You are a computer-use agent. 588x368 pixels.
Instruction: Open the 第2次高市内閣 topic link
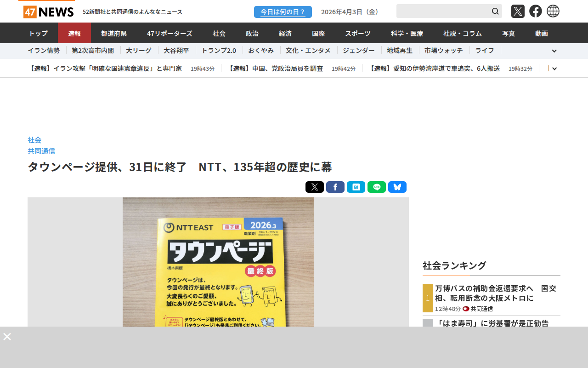93,51
